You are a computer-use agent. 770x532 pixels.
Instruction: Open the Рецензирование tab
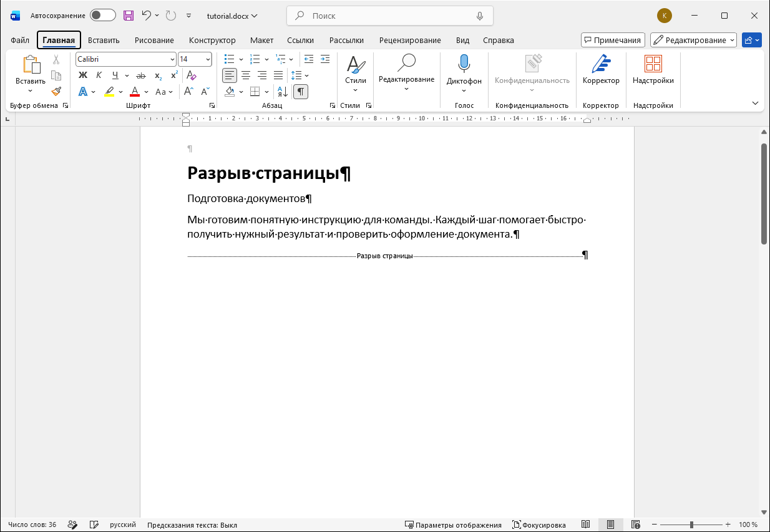coord(410,40)
